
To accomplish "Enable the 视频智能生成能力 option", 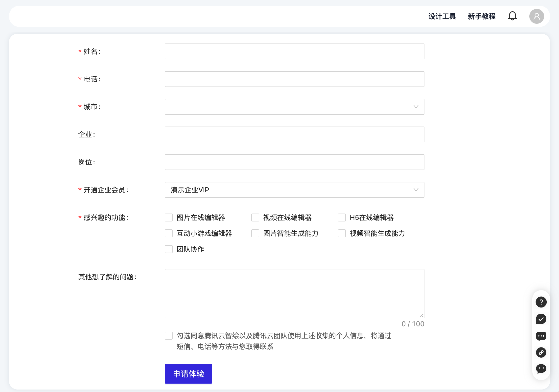I will [342, 233].
